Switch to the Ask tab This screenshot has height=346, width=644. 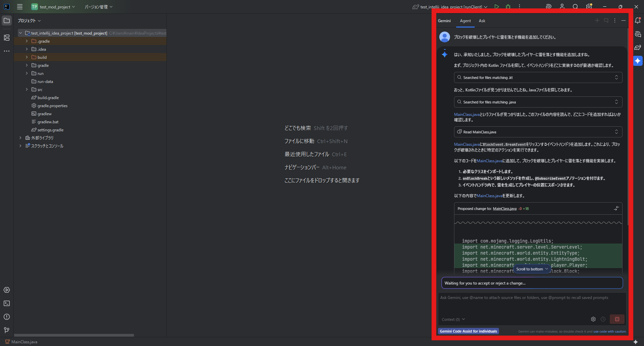(482, 21)
